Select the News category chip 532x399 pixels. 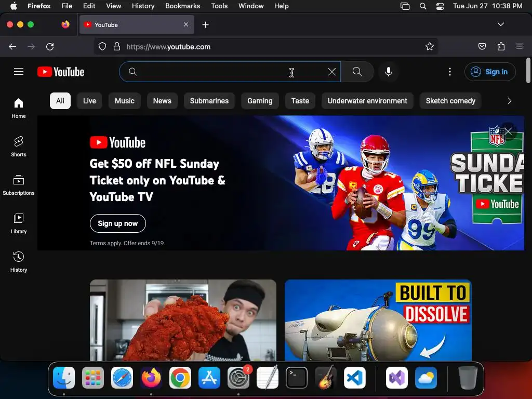(x=162, y=101)
